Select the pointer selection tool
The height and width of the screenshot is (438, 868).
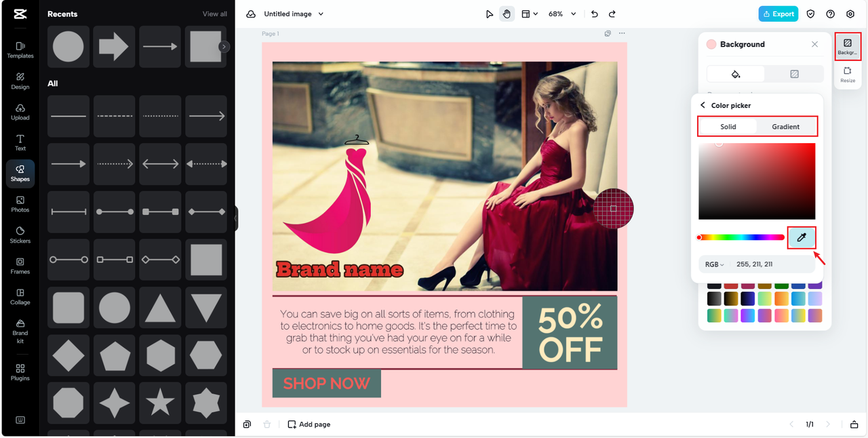[x=490, y=14]
